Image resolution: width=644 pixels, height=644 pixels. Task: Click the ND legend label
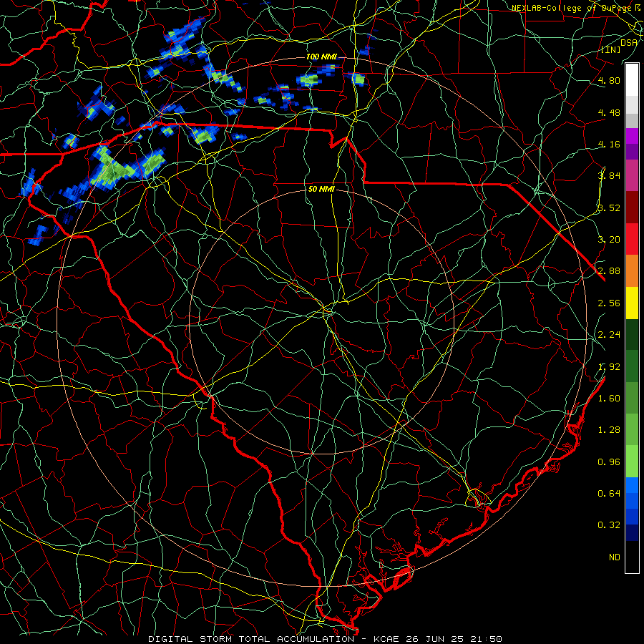coord(615,557)
